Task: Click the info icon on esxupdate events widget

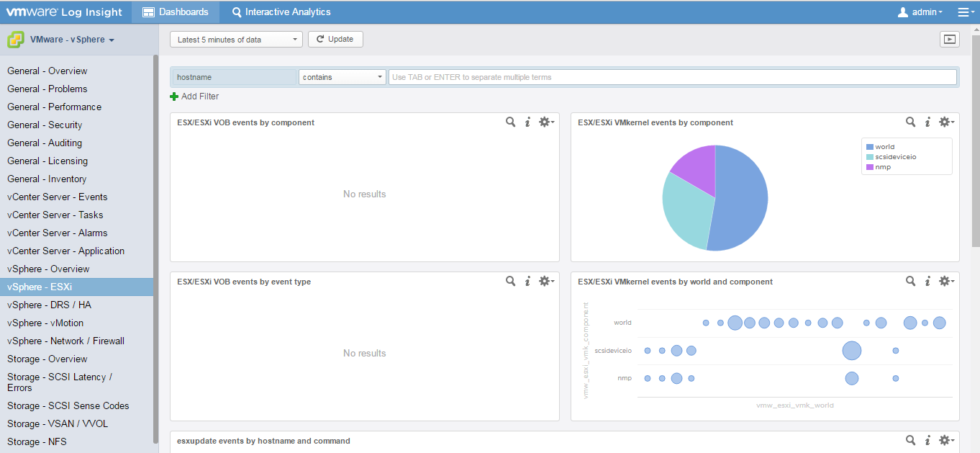Action: click(927, 439)
